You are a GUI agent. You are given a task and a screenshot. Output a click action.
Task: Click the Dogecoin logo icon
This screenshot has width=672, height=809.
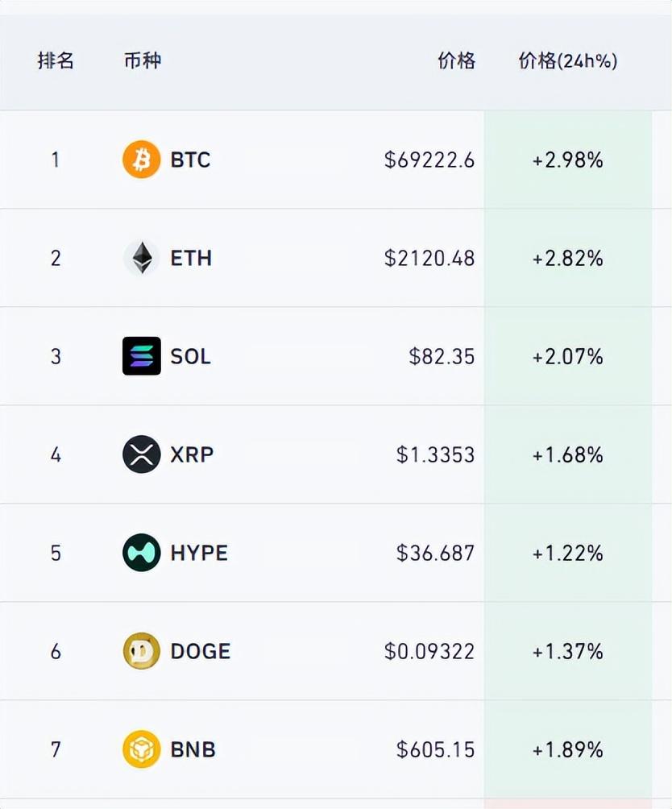pyautogui.click(x=141, y=651)
